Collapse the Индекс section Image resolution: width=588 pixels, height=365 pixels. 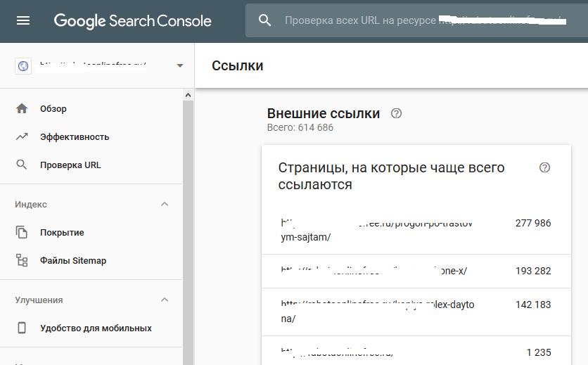[165, 205]
